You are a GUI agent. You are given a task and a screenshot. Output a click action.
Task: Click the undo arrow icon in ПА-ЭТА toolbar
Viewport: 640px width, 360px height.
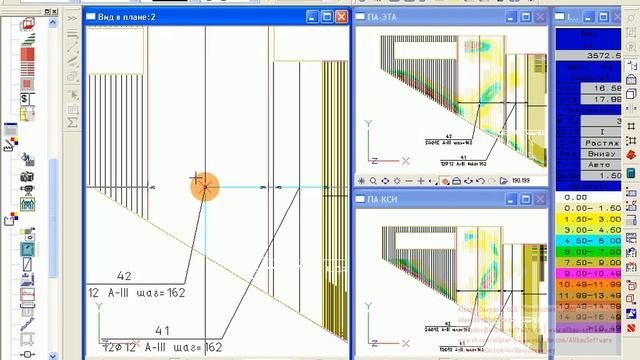tap(480, 181)
